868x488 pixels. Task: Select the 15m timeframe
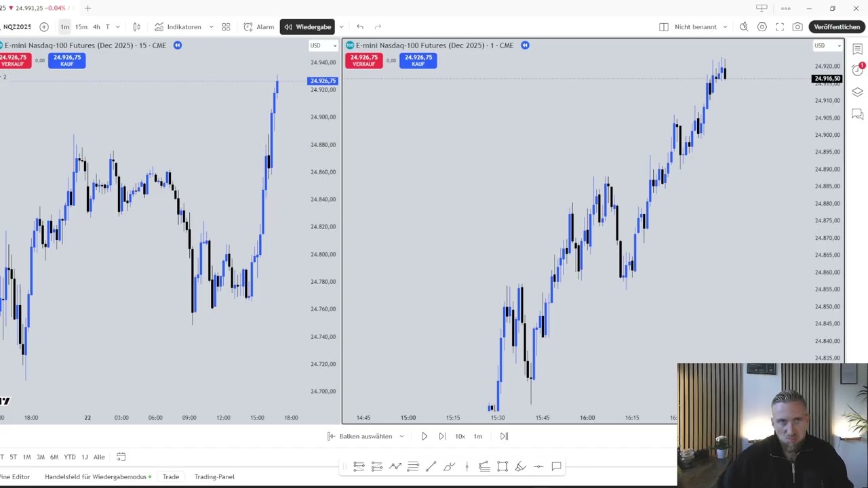coord(81,27)
